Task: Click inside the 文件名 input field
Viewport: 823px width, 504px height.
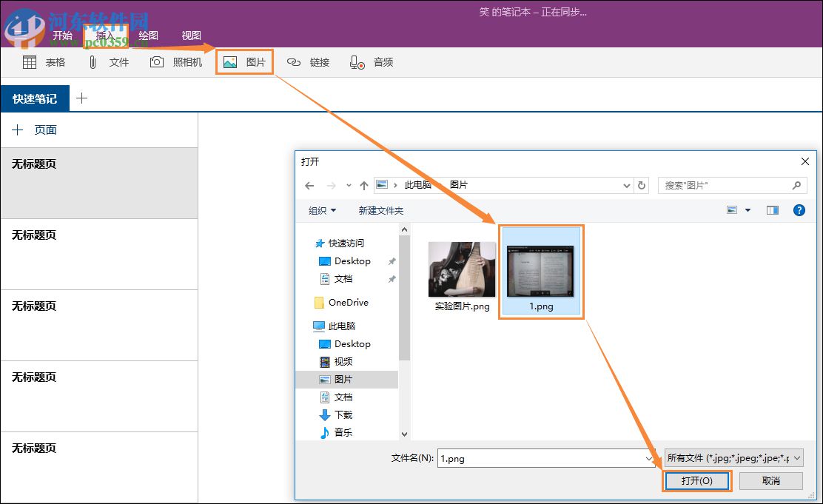Action: click(548, 457)
